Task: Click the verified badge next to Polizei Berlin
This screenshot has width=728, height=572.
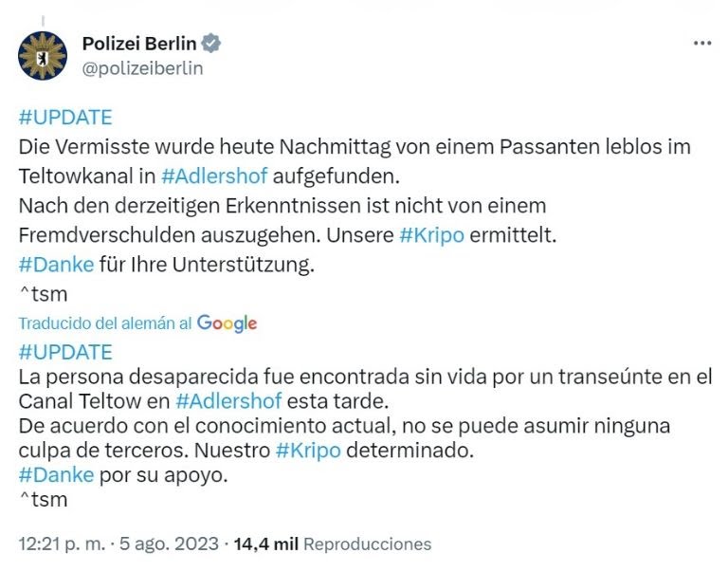Action: coord(211,44)
